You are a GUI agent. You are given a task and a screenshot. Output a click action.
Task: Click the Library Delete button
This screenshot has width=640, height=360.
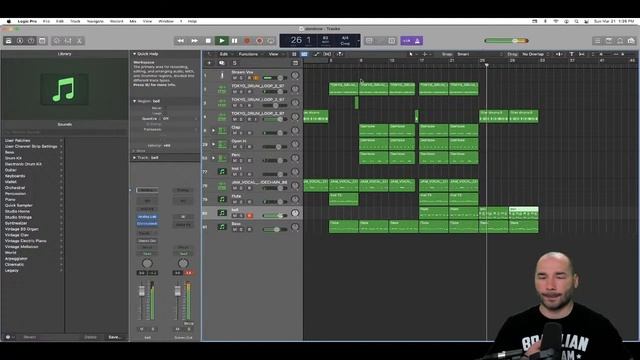91,337
